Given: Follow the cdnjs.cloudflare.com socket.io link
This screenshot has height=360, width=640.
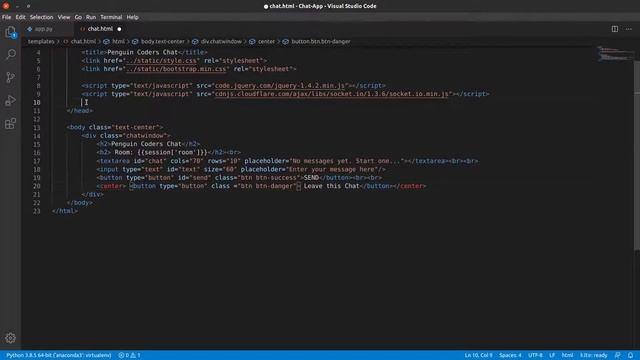Looking at the screenshot, I should coord(331,94).
